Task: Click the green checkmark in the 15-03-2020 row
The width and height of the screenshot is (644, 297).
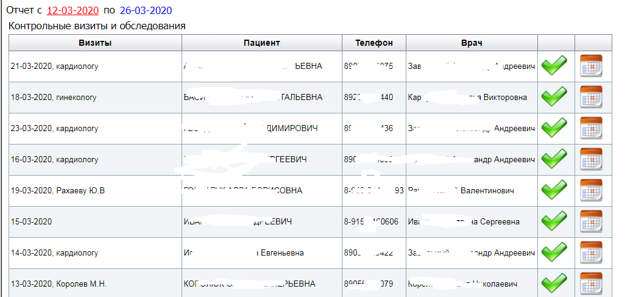Action: pyautogui.click(x=554, y=221)
